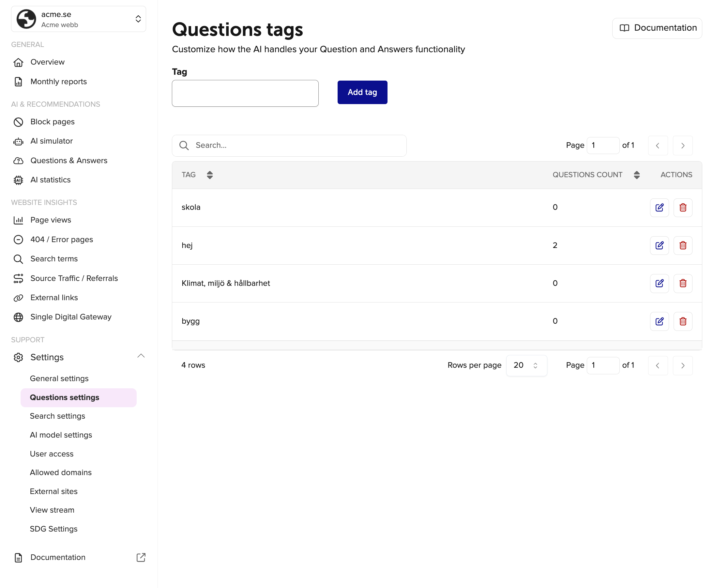
Task: Go to next page above table
Action: [x=682, y=146]
